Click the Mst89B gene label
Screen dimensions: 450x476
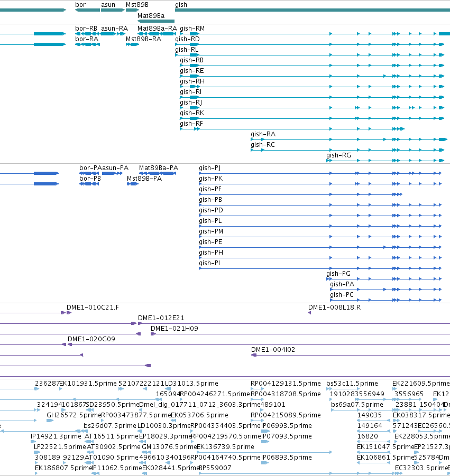point(137,5)
